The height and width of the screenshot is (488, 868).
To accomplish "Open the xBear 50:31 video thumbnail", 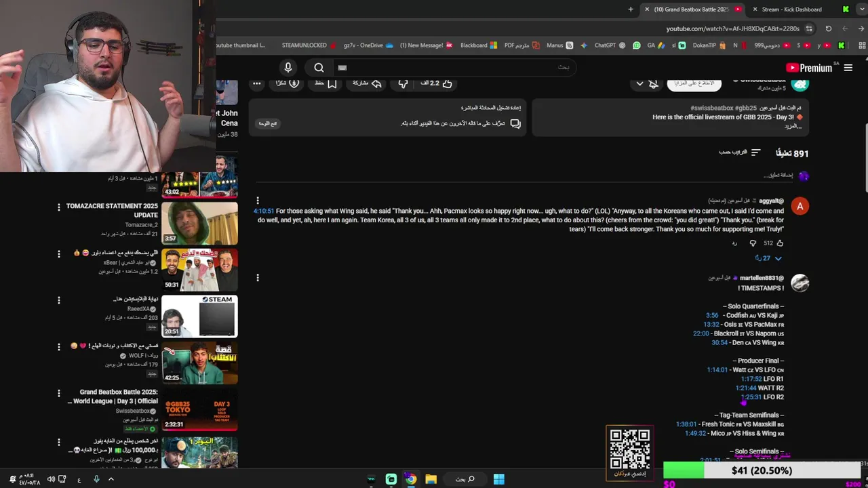I will pyautogui.click(x=199, y=270).
